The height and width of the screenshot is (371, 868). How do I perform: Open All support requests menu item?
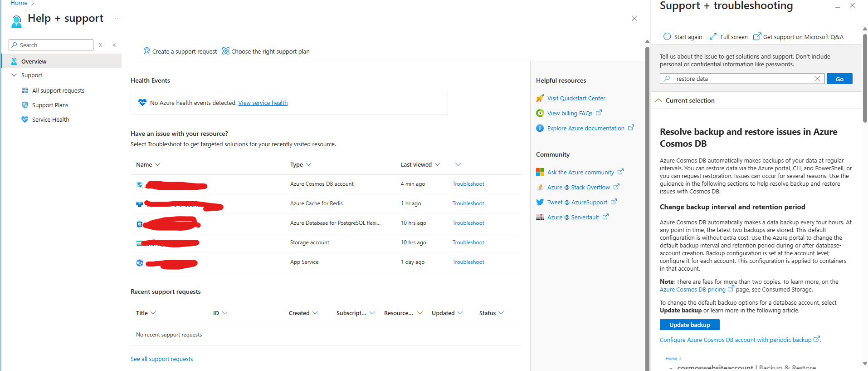pyautogui.click(x=58, y=90)
